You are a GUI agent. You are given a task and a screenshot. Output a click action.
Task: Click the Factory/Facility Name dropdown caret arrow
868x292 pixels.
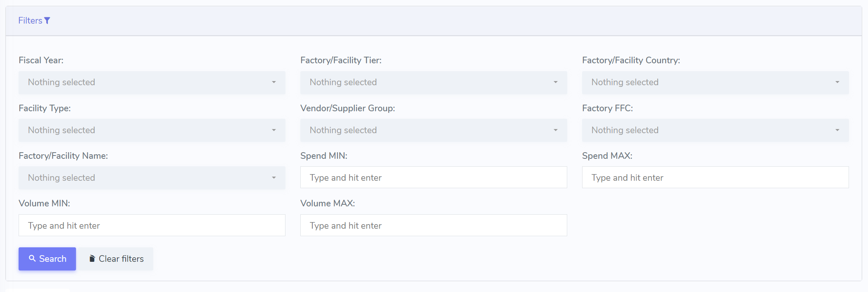click(x=273, y=178)
